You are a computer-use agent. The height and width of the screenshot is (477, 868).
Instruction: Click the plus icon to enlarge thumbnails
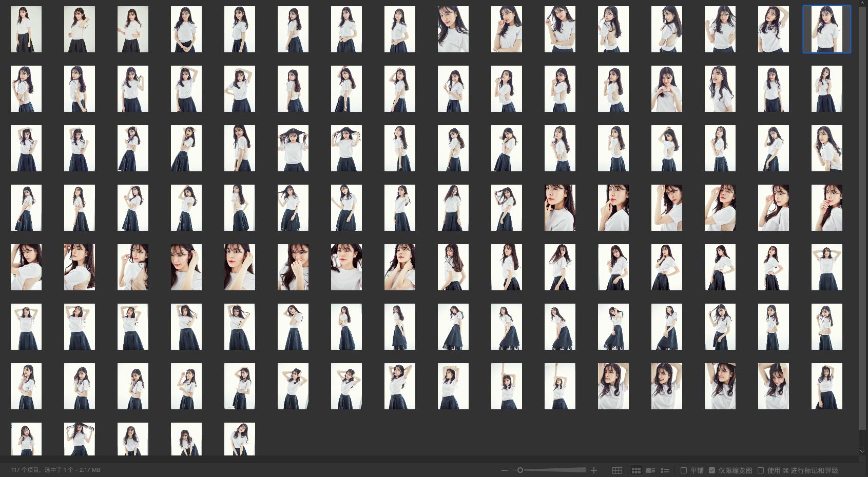tap(594, 470)
